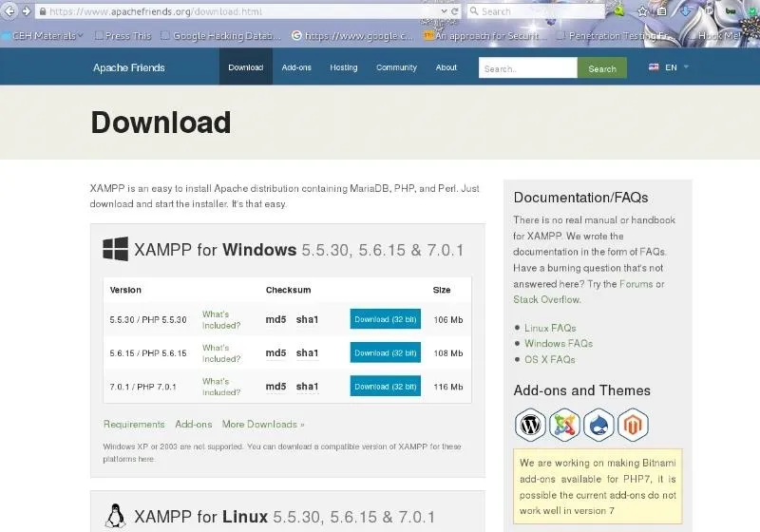The image size is (760, 532).
Task: Click the WordPress add-on icon
Action: click(530, 425)
